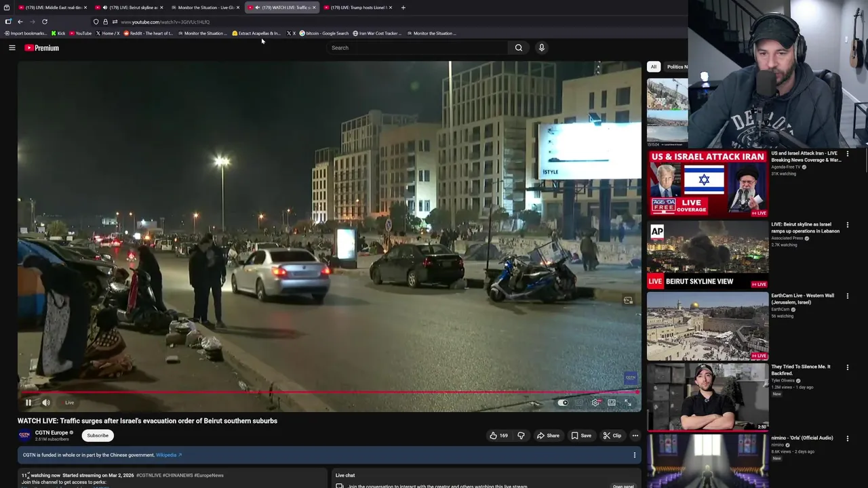Open US and Israel Attack Iran thumbnail
Image resolution: width=868 pixels, height=488 pixels.
[707, 184]
